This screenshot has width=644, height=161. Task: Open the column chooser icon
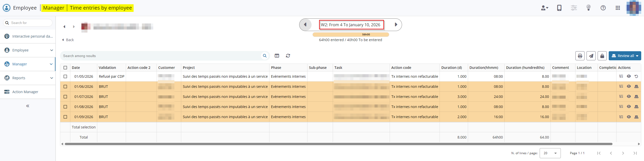[x=277, y=56]
